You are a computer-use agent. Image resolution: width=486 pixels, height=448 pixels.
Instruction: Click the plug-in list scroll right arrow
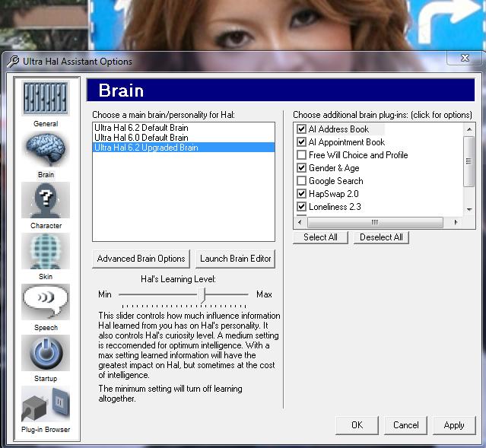456,222
